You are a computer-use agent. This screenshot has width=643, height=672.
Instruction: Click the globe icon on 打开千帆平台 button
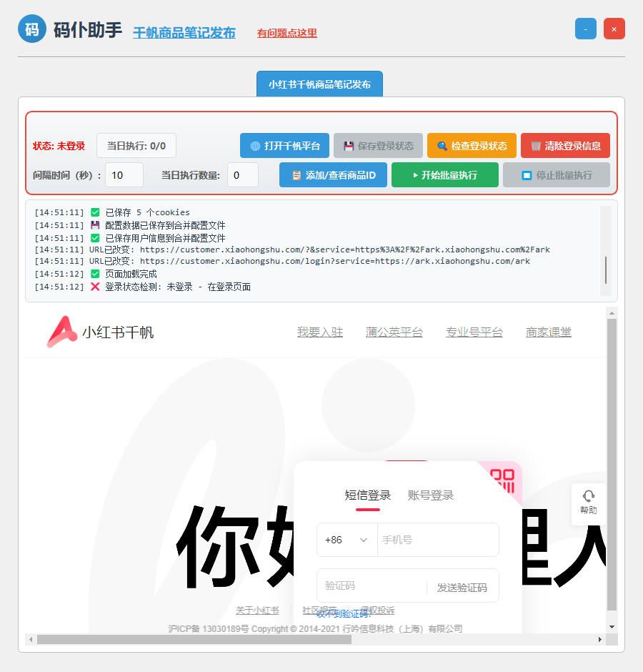pos(256,146)
